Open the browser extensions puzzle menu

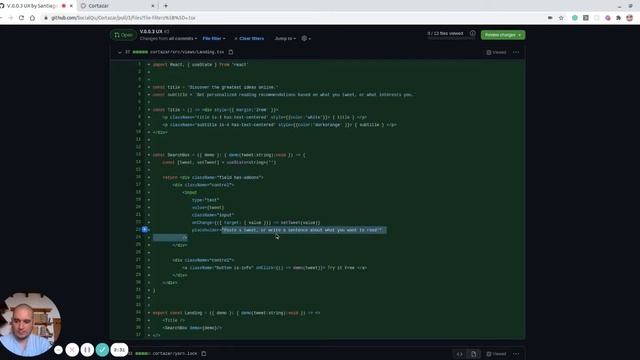point(618,18)
